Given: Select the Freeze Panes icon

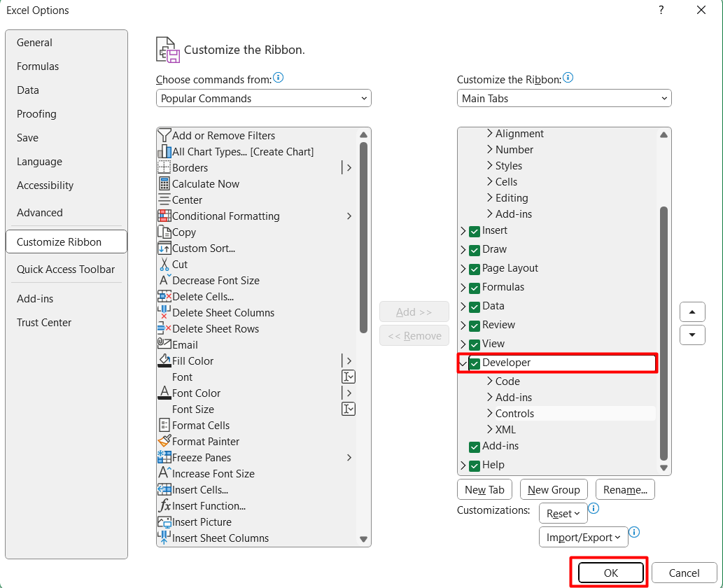Looking at the screenshot, I should tap(164, 458).
